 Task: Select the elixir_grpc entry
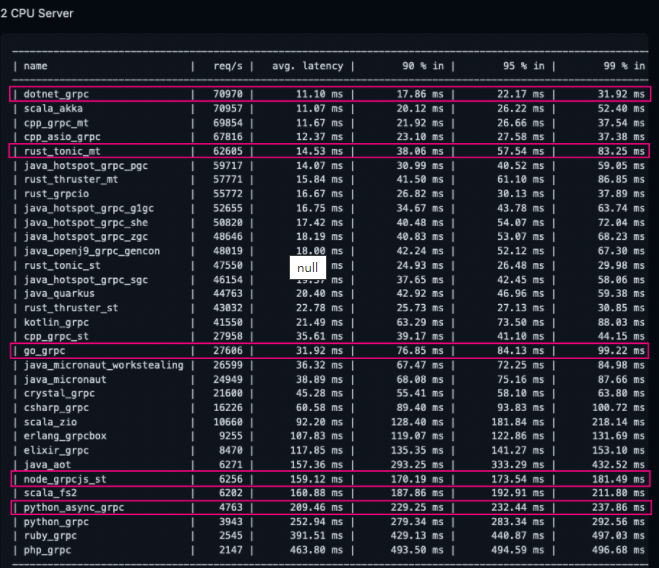[x=56, y=450]
